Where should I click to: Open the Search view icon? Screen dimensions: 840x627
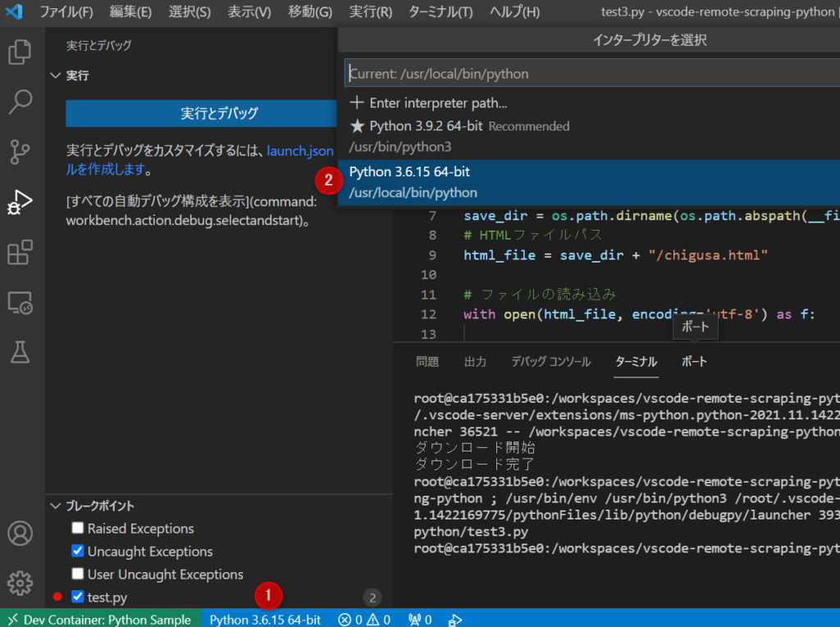tap(20, 102)
